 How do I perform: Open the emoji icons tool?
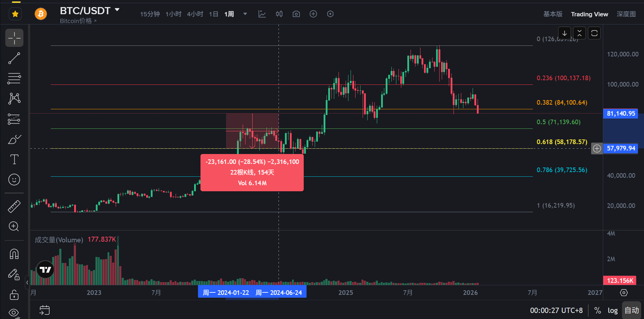coord(14,179)
